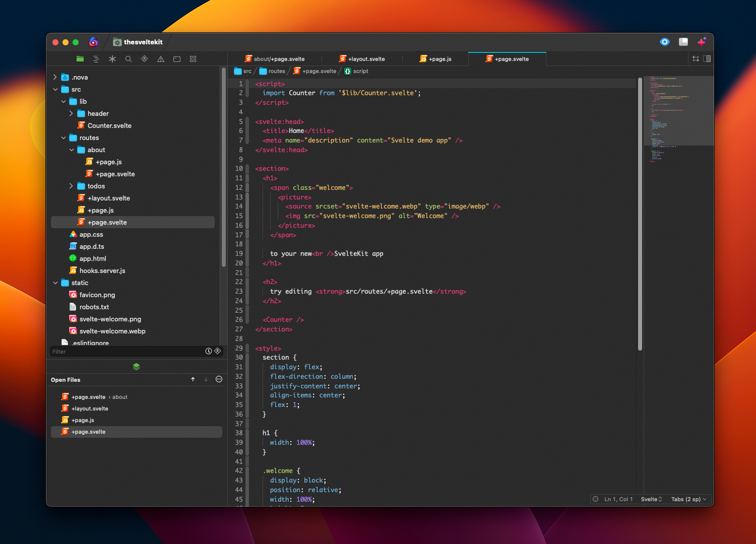
Task: Open the Find sidebar magnifier icon
Action: coord(129,59)
